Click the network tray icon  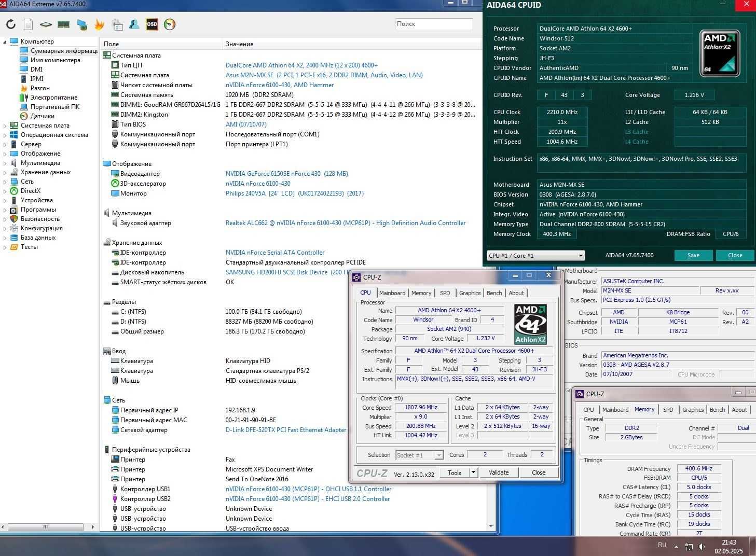[689, 547]
